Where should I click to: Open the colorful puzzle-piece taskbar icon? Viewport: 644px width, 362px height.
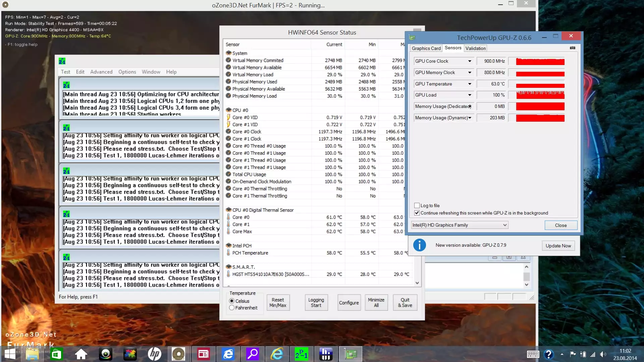130,354
